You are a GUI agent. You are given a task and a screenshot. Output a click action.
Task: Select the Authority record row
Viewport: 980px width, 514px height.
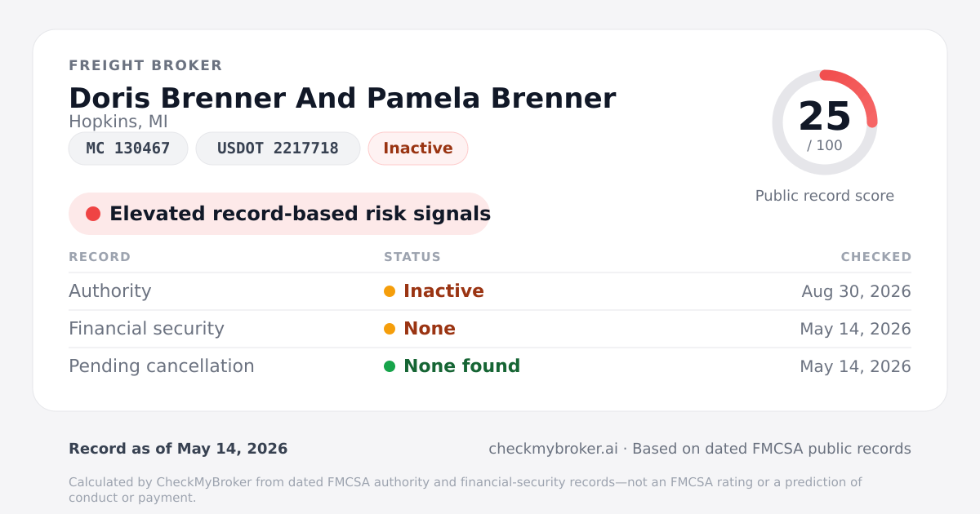[x=490, y=291]
